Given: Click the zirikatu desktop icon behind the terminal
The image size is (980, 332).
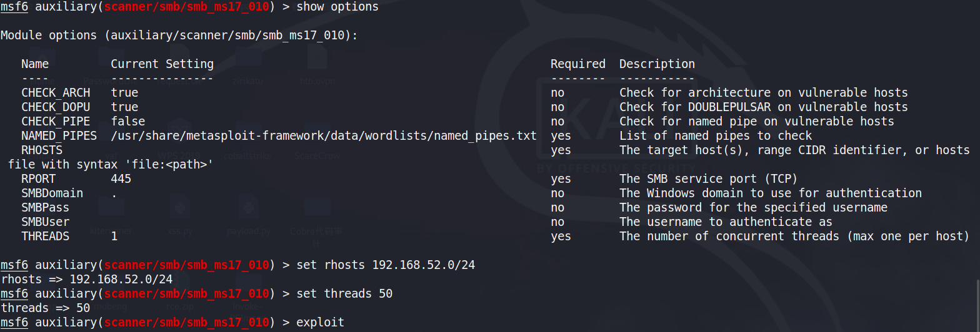Looking at the screenshot, I should (249, 70).
